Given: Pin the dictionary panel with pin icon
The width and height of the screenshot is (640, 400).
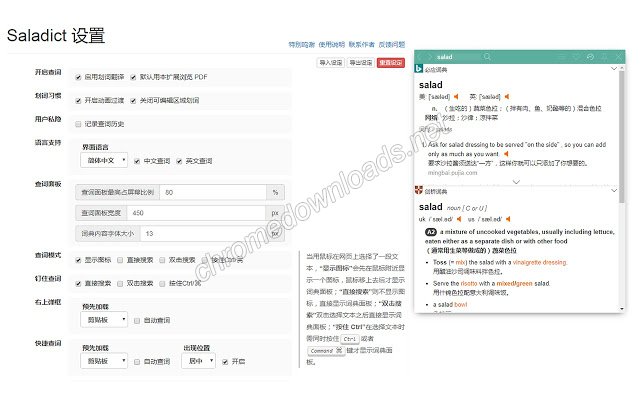Looking at the screenshot, I should coord(604,57).
